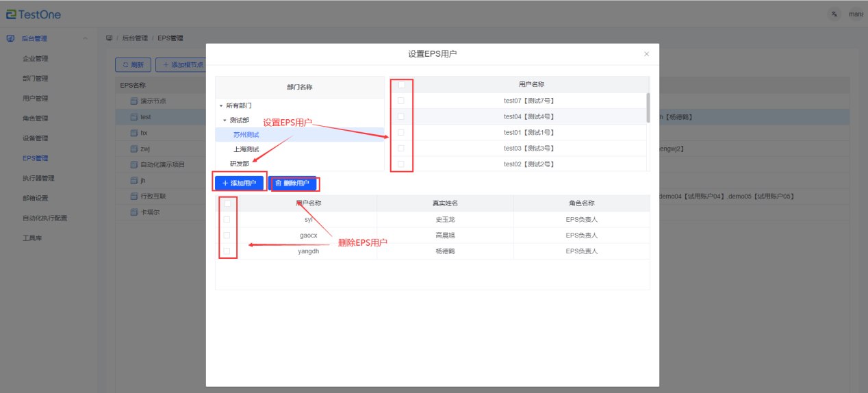The width and height of the screenshot is (868, 393).
Task: Click the language switch icon at top right
Action: [834, 14]
